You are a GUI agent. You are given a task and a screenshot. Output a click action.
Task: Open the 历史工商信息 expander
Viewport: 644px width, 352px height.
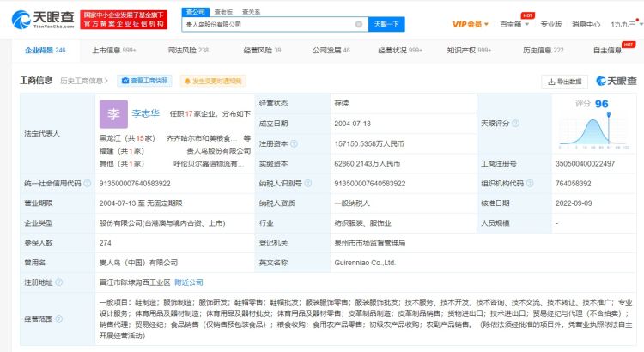[x=85, y=81]
